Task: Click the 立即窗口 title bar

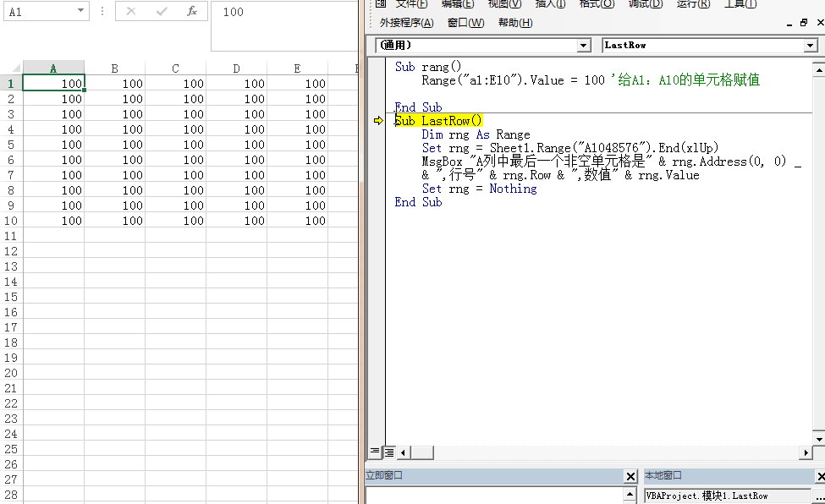Action: click(495, 475)
